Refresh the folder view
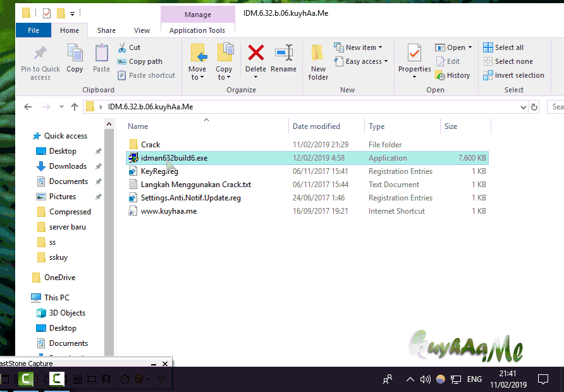Image resolution: width=564 pixels, height=392 pixels. (x=534, y=107)
